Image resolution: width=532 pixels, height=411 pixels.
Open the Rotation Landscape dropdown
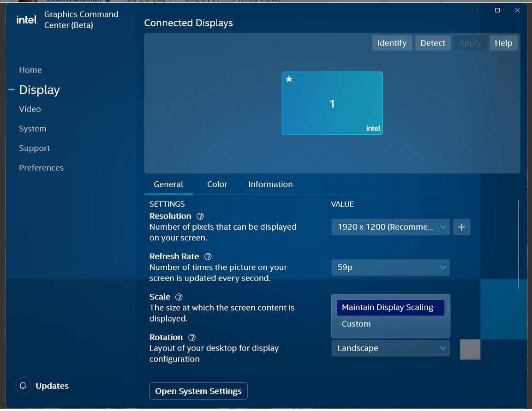pyautogui.click(x=390, y=348)
